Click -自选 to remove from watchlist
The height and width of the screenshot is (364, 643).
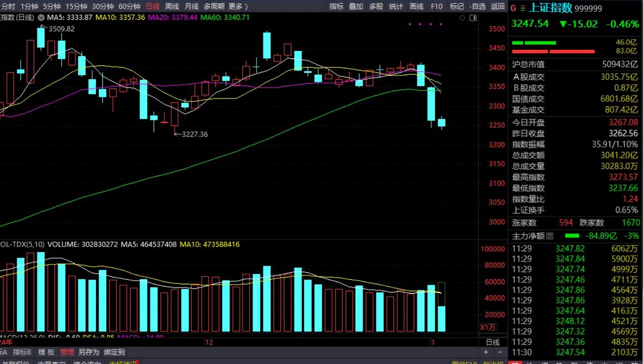(477, 7)
